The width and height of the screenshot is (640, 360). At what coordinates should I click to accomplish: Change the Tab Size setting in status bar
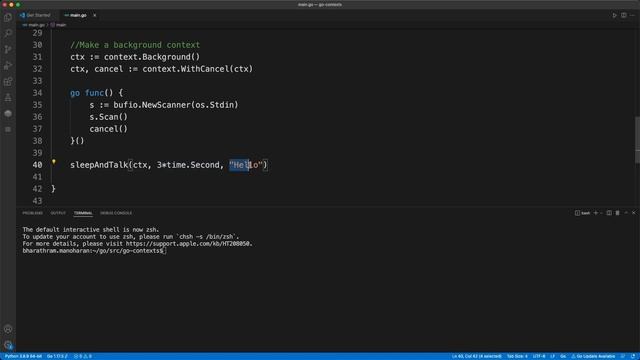[x=517, y=356]
